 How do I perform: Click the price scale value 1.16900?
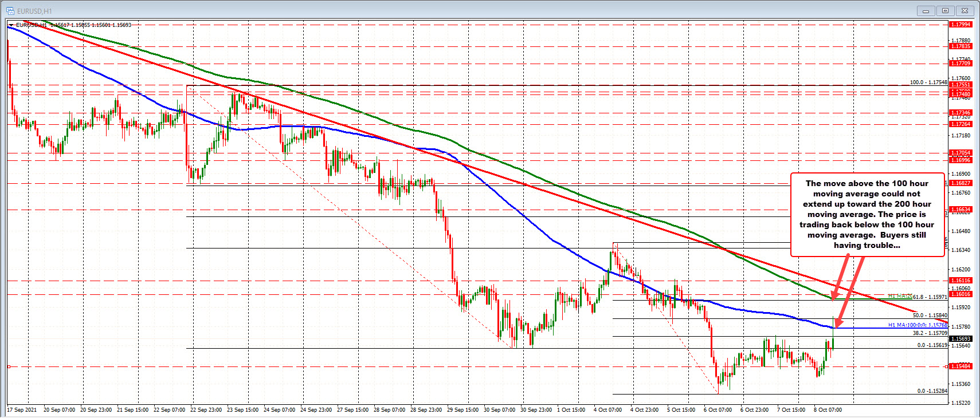[961, 173]
